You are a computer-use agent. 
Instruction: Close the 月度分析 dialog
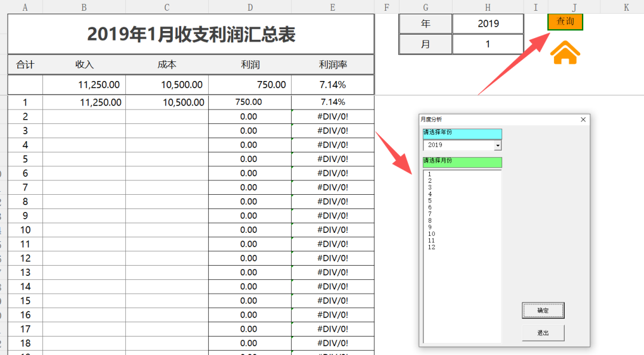coord(583,120)
